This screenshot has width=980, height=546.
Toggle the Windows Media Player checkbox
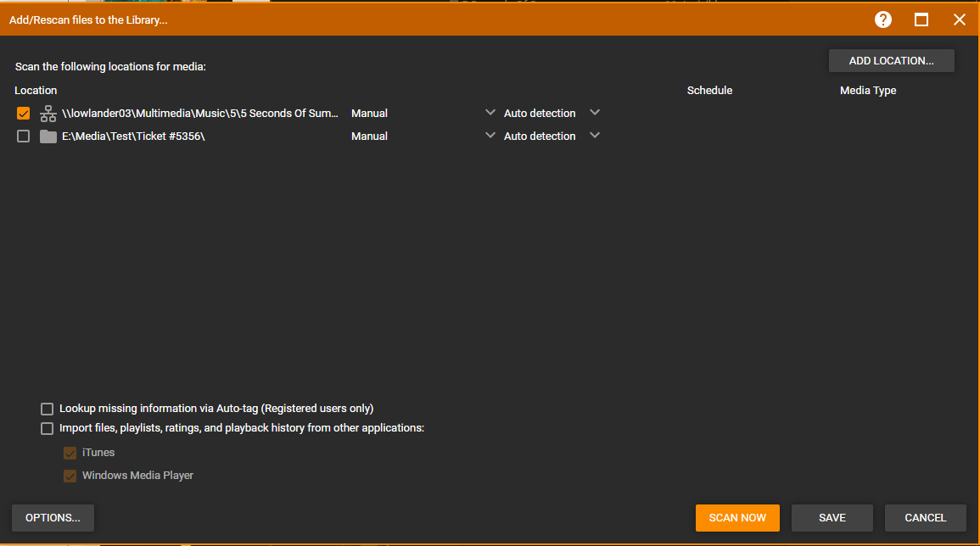(70, 476)
